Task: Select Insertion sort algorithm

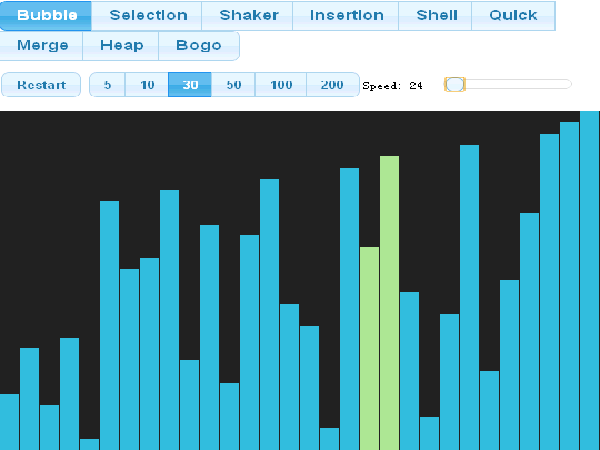Action: 346,16
